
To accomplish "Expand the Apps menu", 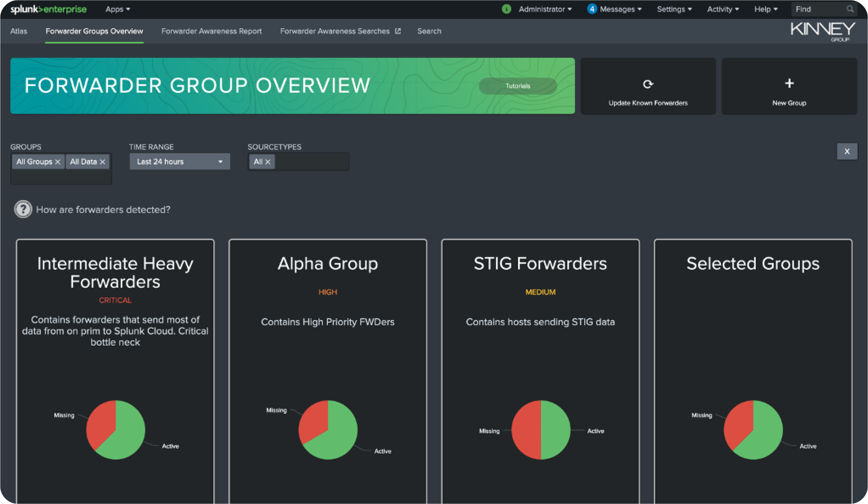I will point(116,9).
